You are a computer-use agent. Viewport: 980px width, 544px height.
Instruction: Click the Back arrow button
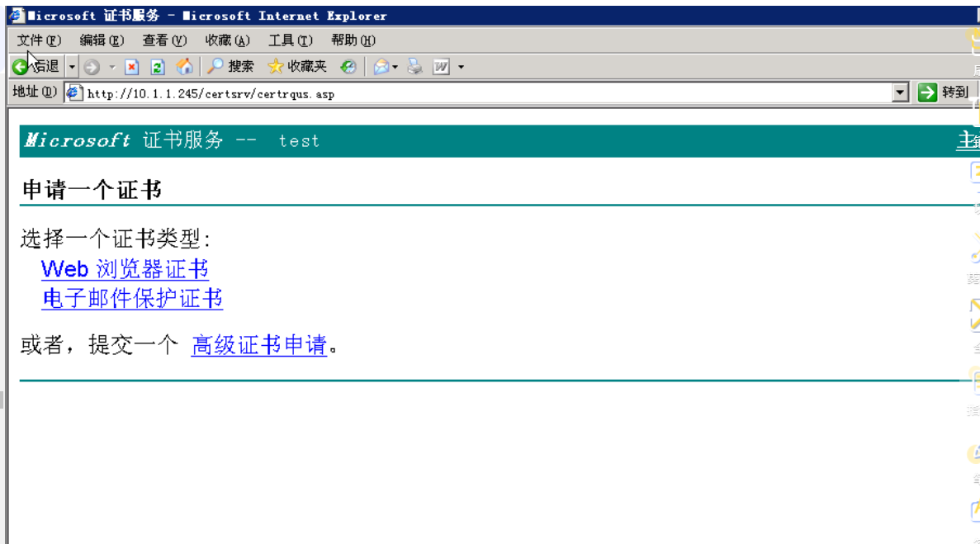(x=36, y=66)
